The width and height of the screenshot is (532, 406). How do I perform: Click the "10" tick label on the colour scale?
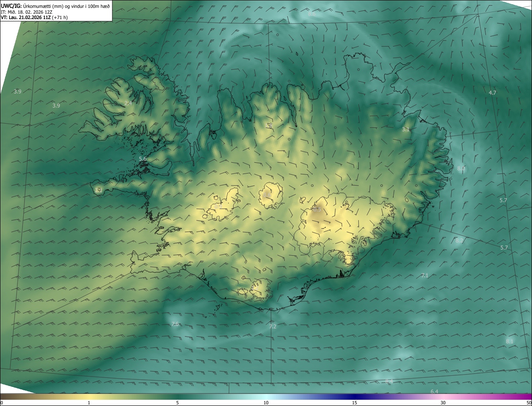click(x=266, y=403)
